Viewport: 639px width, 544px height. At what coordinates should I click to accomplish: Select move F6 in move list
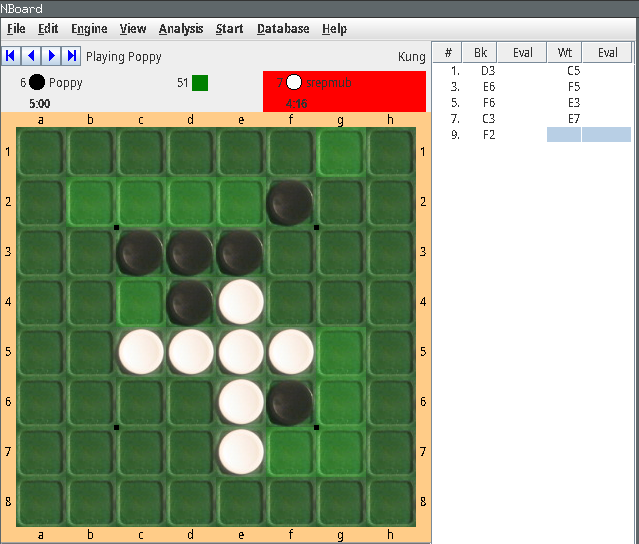click(489, 103)
